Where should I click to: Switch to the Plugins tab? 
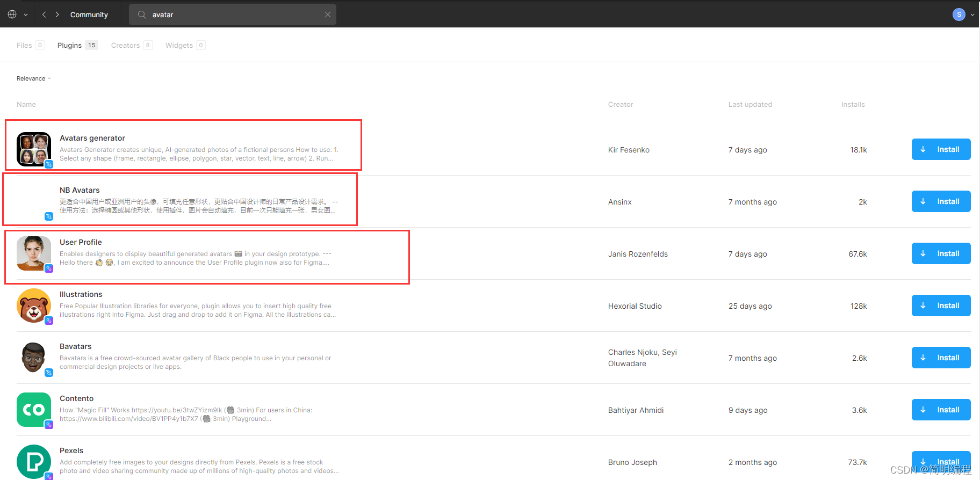[x=77, y=45]
